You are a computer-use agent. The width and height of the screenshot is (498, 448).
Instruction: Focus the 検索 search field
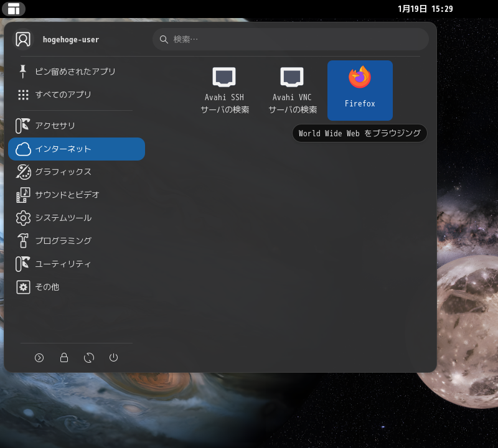tap(290, 39)
